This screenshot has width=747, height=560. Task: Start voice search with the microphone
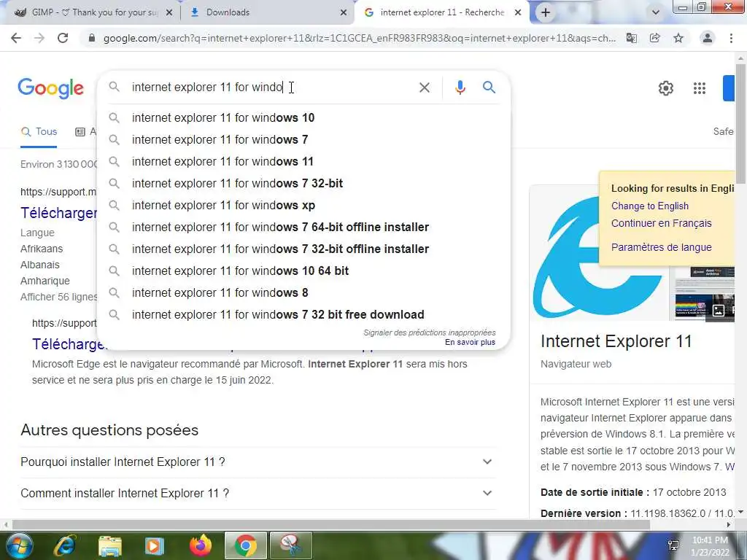[460, 87]
